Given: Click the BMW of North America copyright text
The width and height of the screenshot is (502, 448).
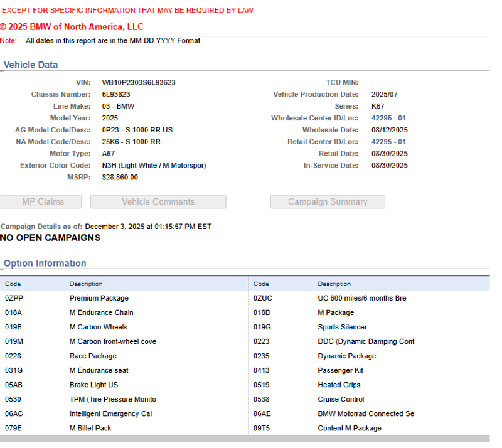Looking at the screenshot, I should pyautogui.click(x=72, y=27).
